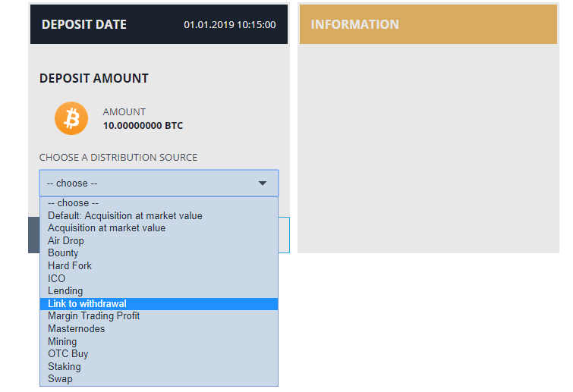Image resolution: width=573 pixels, height=392 pixels.
Task: Pick Mining from the list
Action: tap(159, 342)
